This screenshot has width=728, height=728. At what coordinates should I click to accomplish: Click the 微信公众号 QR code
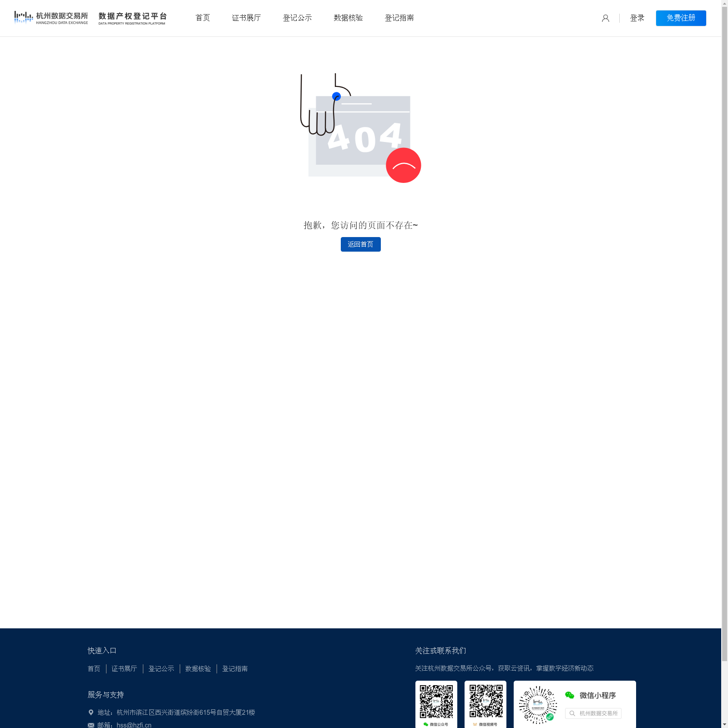[x=436, y=701]
